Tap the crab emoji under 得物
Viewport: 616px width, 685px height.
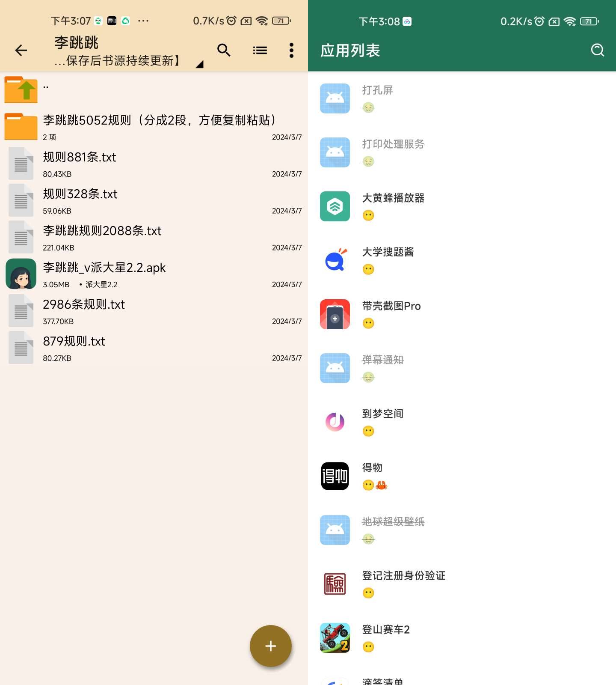pos(381,485)
